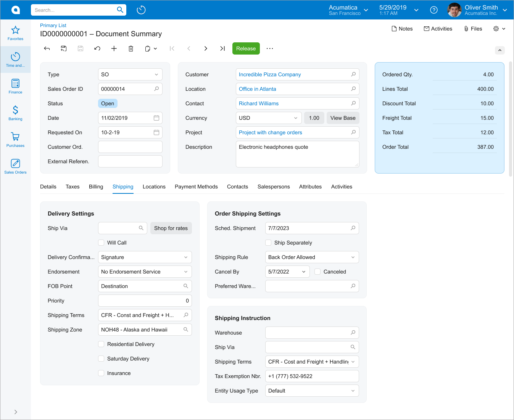Tick the Ship Separately checkbox
The width and height of the screenshot is (514, 420).
(268, 243)
